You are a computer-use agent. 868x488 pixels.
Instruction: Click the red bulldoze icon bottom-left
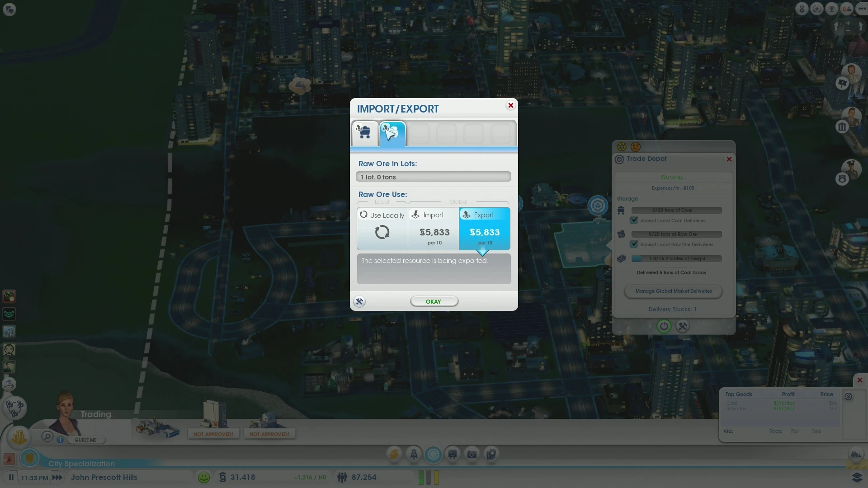(9, 459)
